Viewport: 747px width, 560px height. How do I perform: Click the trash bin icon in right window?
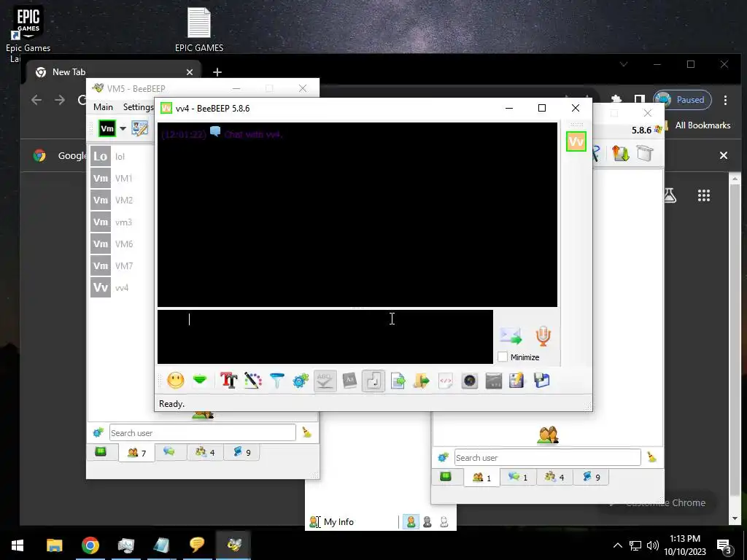tap(645, 153)
